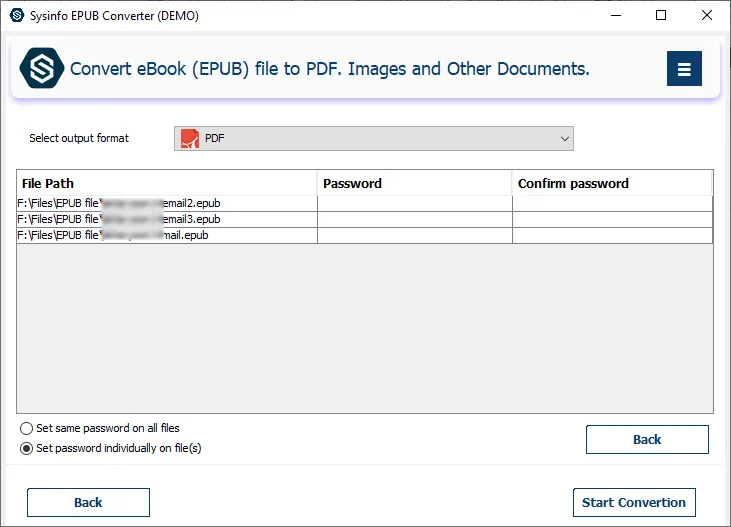This screenshot has width=731, height=527.
Task: Click Password field for email2.epub
Action: click(414, 203)
